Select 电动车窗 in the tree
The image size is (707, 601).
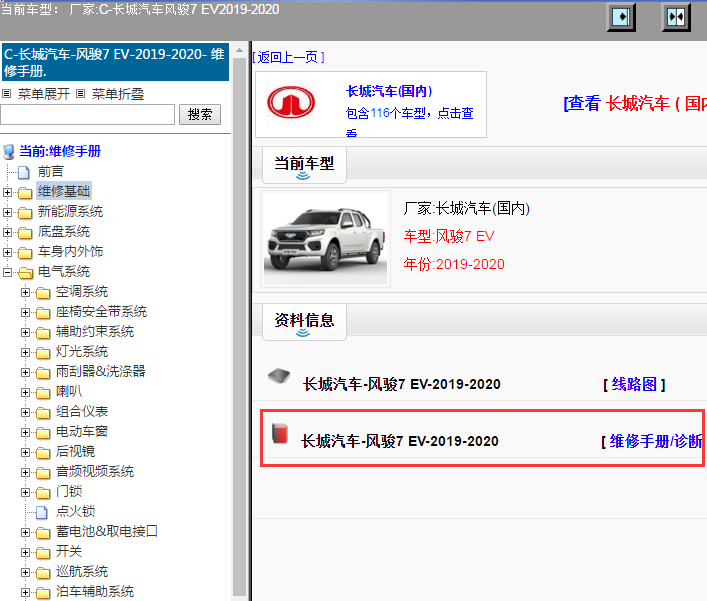click(82, 431)
